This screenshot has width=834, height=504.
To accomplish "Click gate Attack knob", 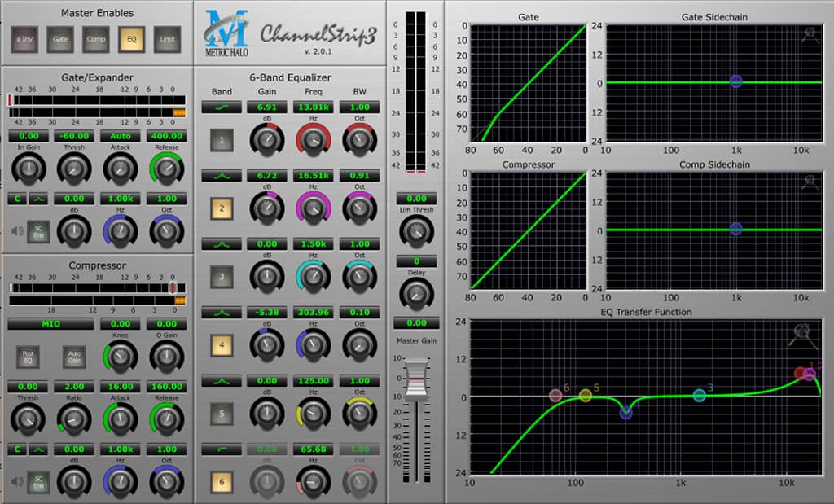I will click(121, 169).
